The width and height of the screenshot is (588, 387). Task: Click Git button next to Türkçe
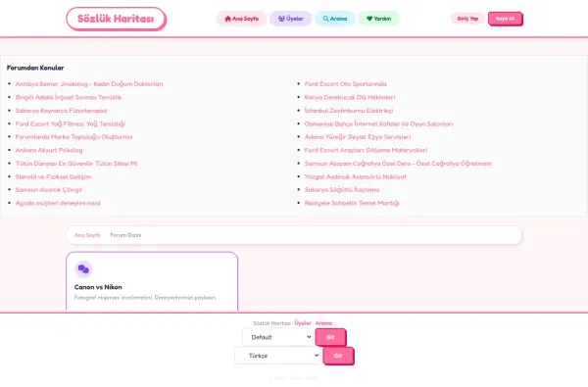338,356
